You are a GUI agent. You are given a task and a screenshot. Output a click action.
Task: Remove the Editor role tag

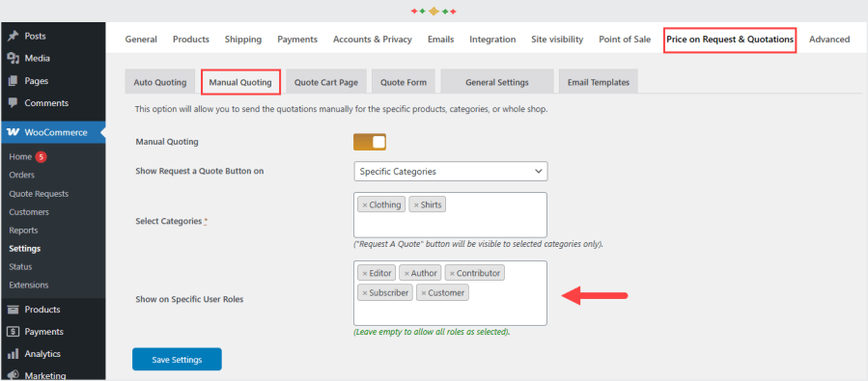point(365,273)
